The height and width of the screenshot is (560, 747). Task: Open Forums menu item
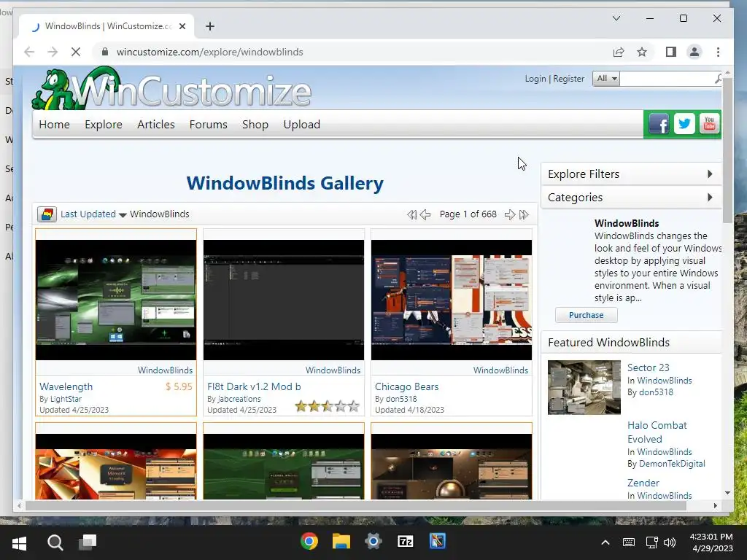pyautogui.click(x=208, y=124)
